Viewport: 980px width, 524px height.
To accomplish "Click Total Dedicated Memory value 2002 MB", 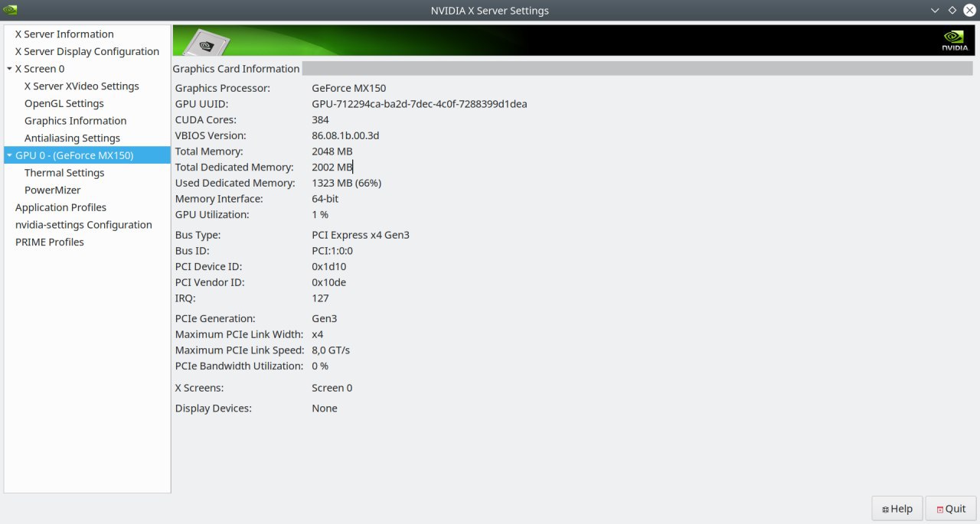I will 332,168.
